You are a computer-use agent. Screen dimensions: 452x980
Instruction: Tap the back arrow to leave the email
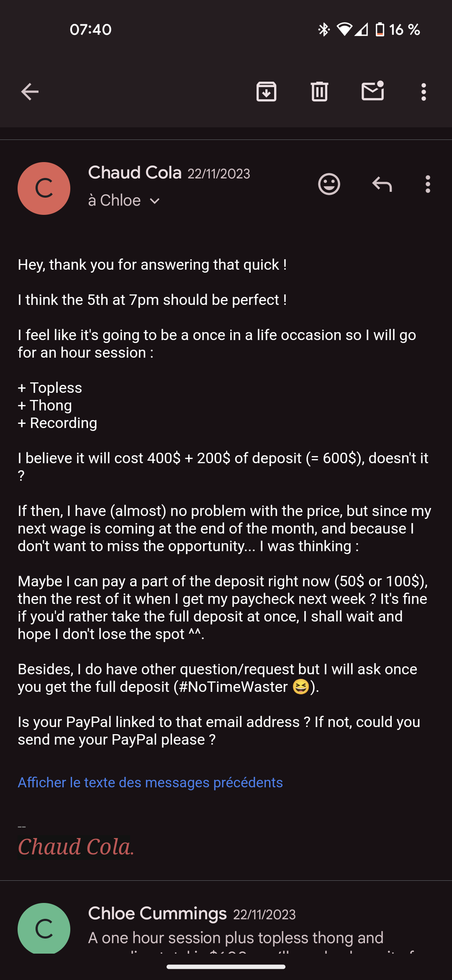pos(30,92)
